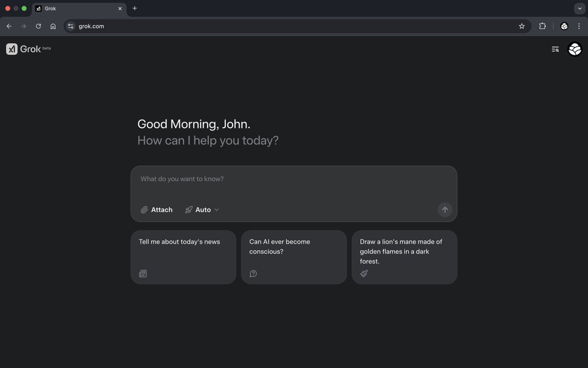
Task: Click the "beta" label beside Grok
Action: [x=47, y=48]
